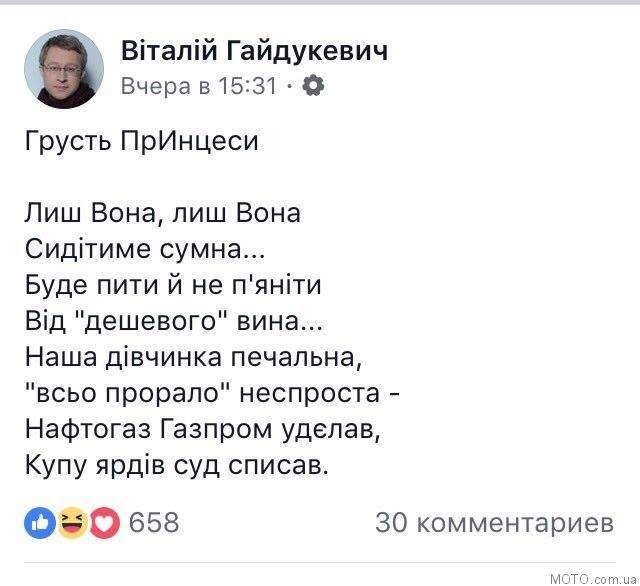Click the gear privacy icon beside timestamp
Screen dimensions: 640x586
coord(313,85)
